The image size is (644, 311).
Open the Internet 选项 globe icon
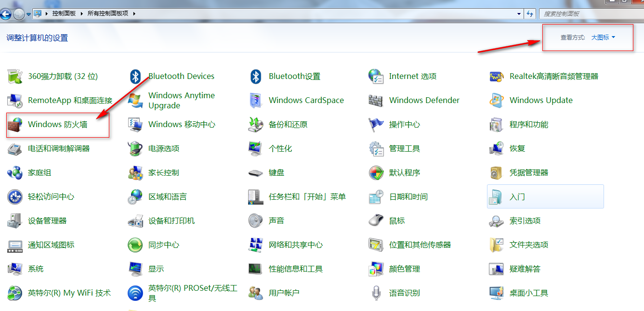click(376, 76)
